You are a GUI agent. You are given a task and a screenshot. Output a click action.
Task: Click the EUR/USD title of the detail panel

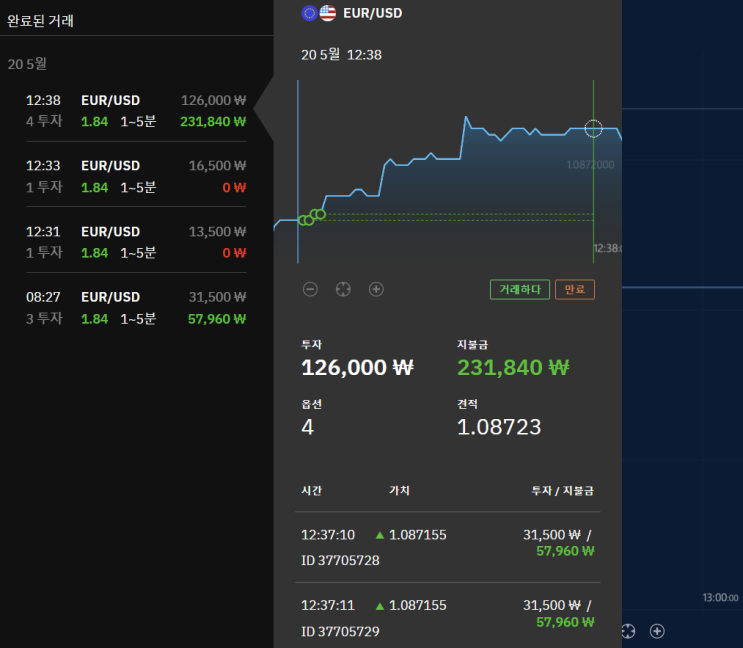[x=372, y=13]
